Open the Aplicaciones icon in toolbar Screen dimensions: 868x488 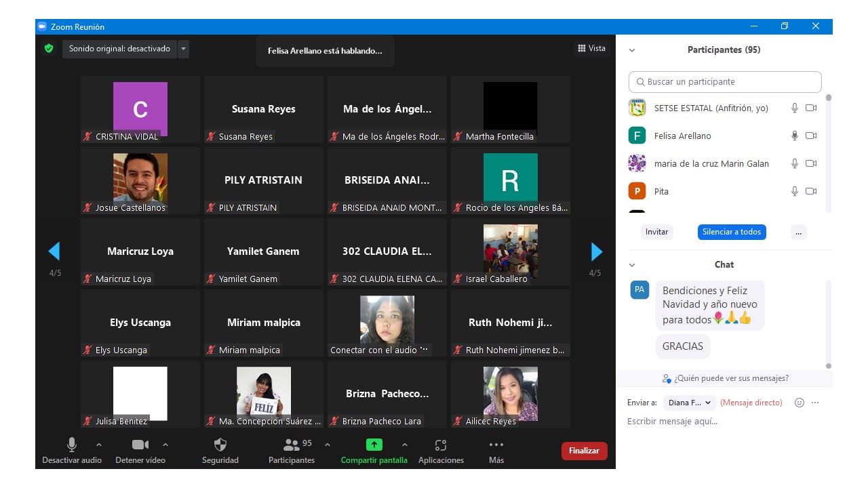point(441,445)
